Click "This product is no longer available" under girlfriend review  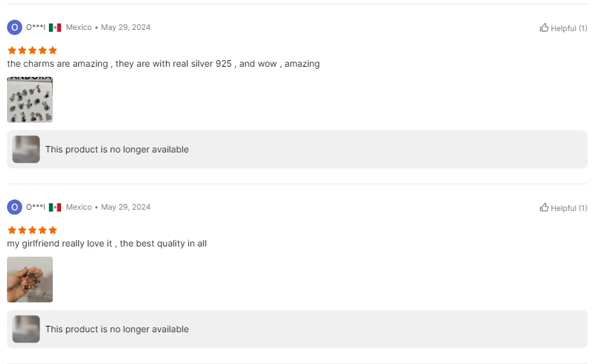117,329
